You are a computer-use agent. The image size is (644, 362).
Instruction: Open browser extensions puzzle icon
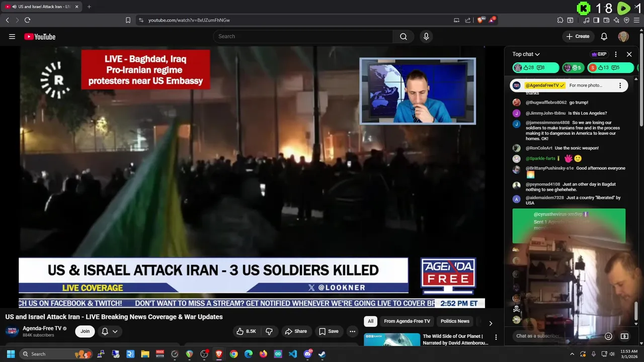pyautogui.click(x=560, y=20)
